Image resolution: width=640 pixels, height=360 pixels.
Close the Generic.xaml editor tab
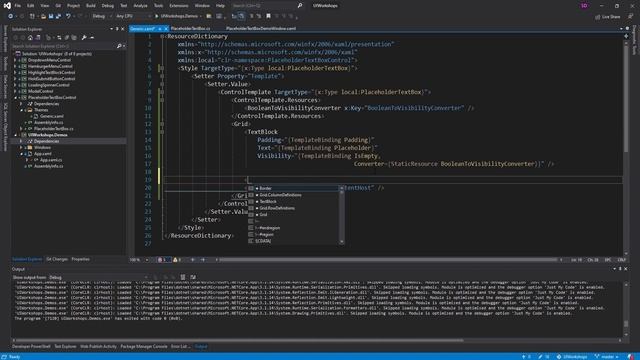point(166,29)
